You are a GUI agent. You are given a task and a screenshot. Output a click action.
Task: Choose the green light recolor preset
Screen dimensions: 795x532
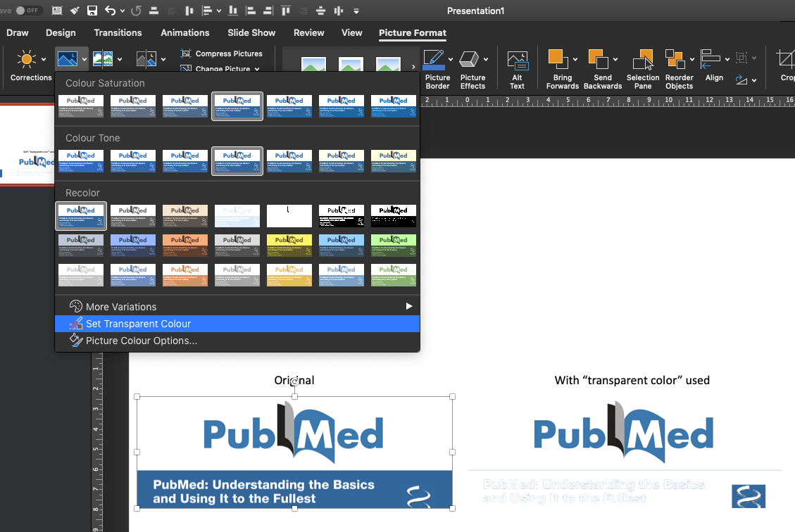pos(394,274)
